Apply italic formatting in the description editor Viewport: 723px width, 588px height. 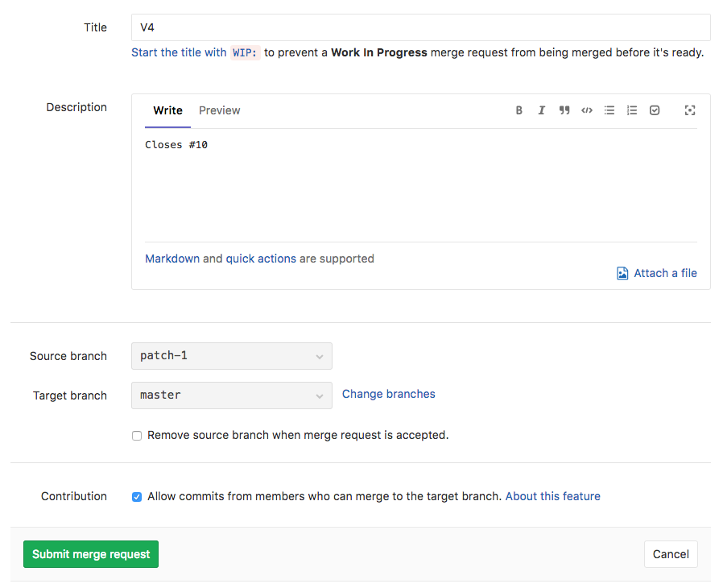coord(541,110)
